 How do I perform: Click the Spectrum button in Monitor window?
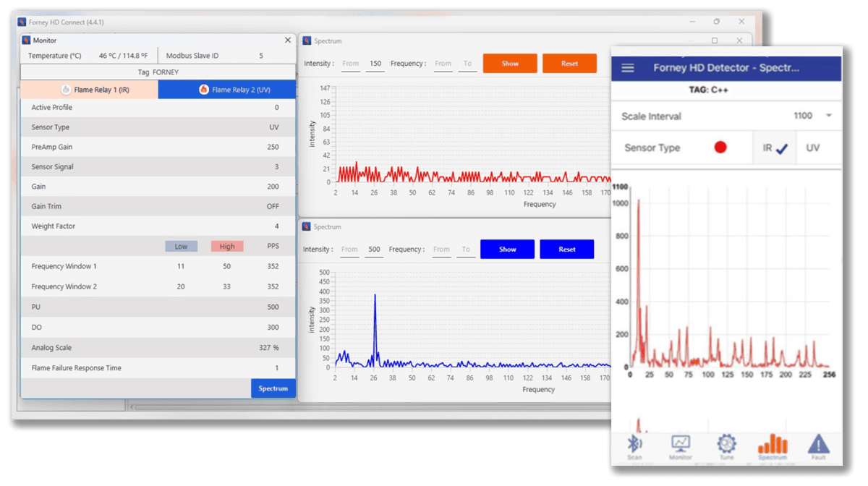point(273,388)
